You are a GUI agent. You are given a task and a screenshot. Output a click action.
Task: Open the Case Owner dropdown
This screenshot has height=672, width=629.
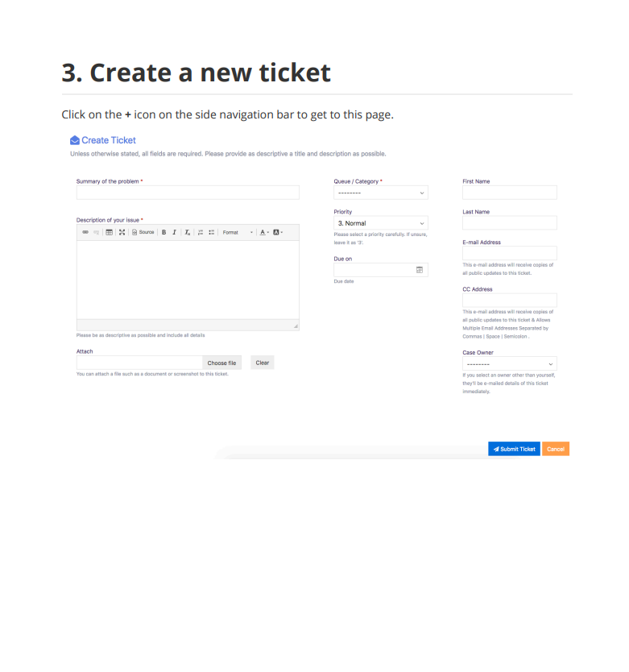[510, 364]
